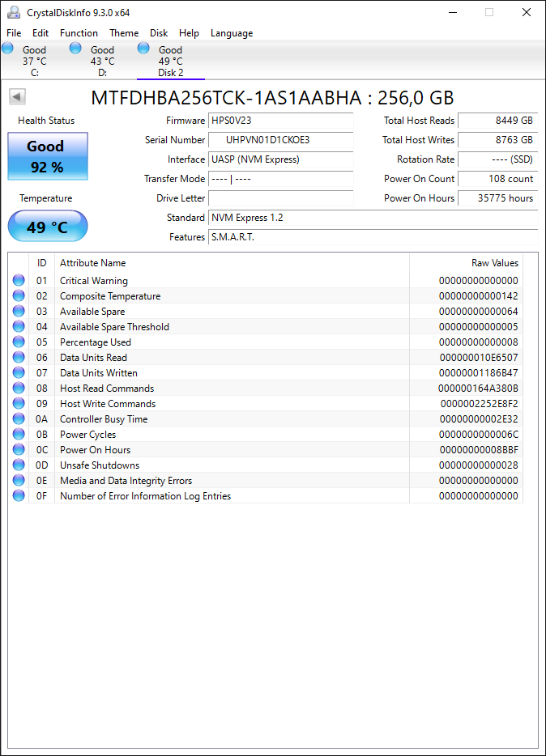Click status orb for Error Information Log Entries row

click(19, 495)
